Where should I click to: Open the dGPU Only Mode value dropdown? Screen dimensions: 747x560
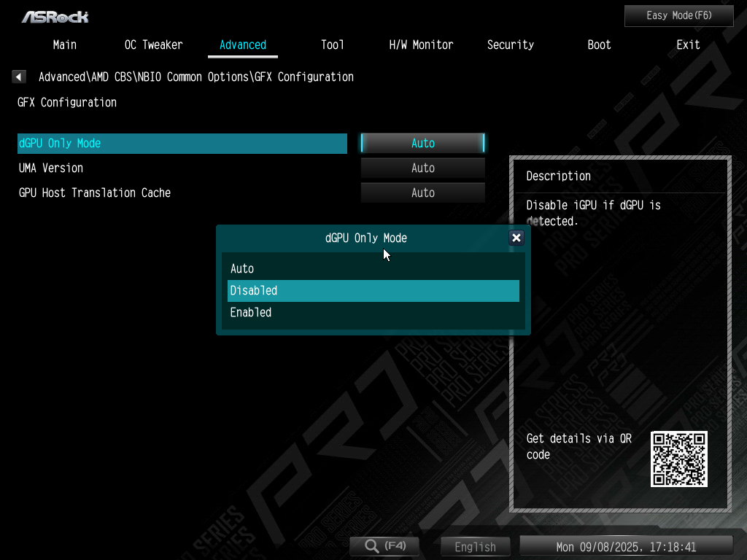(422, 144)
